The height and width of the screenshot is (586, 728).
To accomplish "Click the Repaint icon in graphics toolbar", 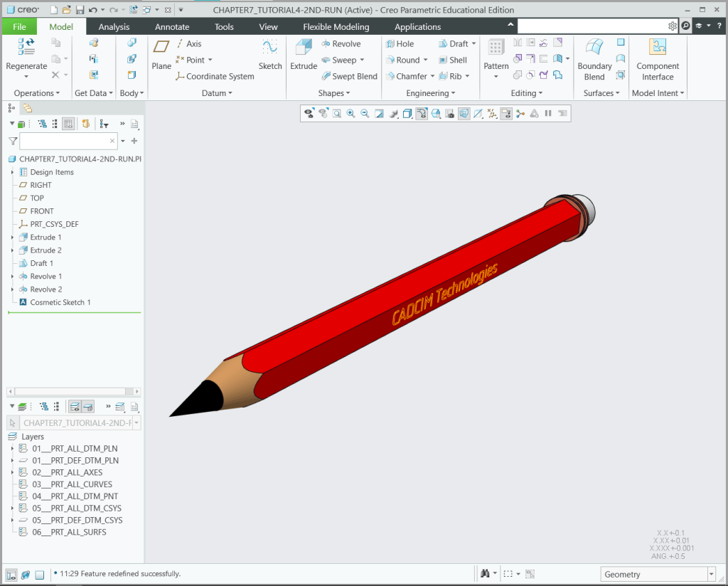I will pos(380,113).
